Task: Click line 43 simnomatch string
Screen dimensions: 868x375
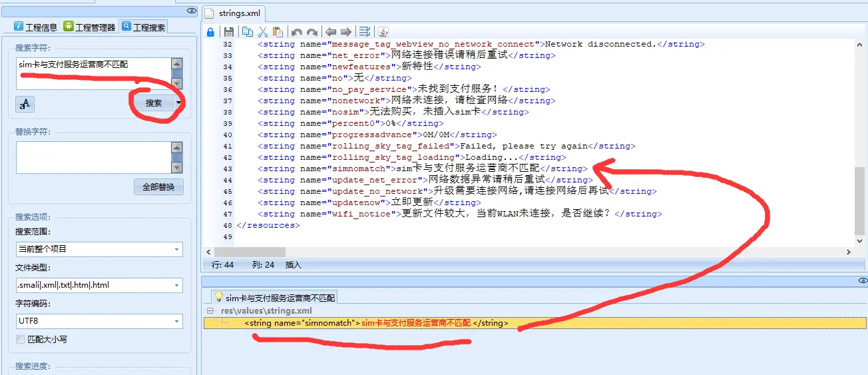Action: coord(423,169)
